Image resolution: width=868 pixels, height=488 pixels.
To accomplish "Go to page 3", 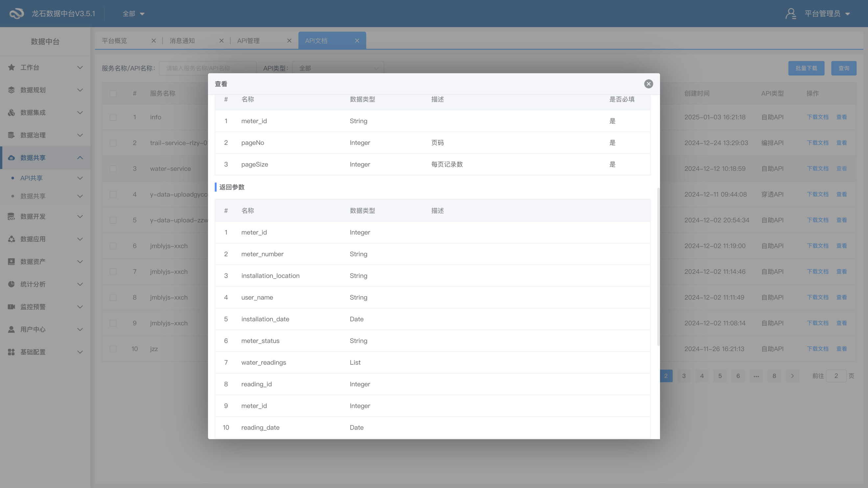I will [684, 376].
